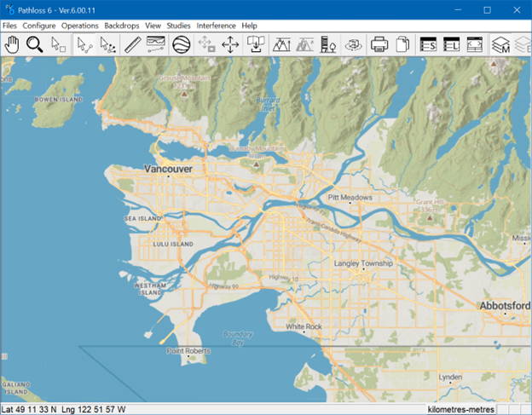The height and width of the screenshot is (415, 532).
Task: Expand the Backdrops menu
Action: coord(122,26)
